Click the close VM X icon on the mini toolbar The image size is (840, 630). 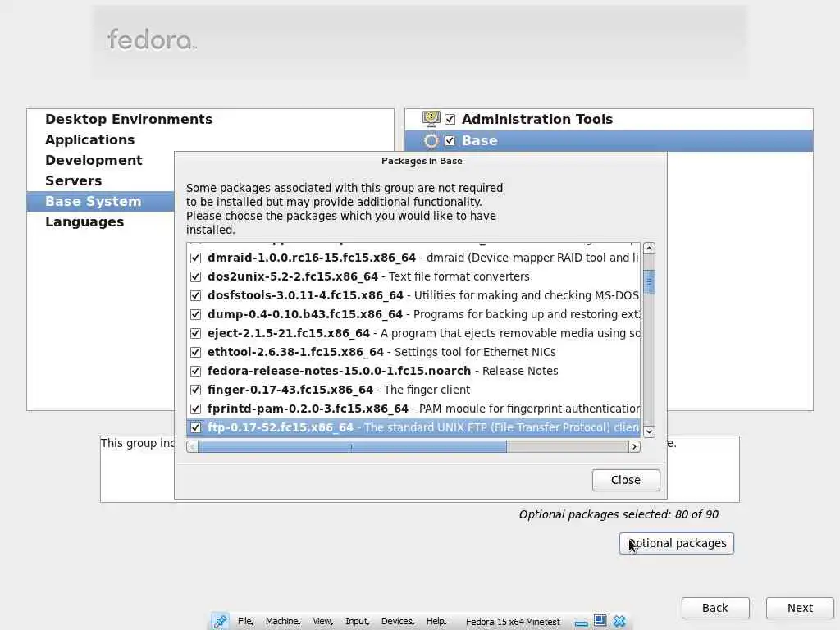pos(619,621)
